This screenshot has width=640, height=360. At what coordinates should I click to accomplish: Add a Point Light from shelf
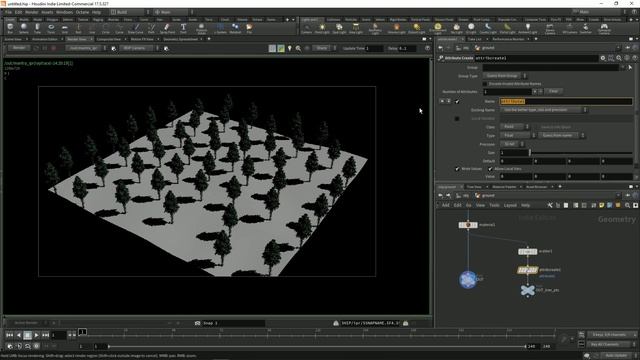(x=322, y=28)
